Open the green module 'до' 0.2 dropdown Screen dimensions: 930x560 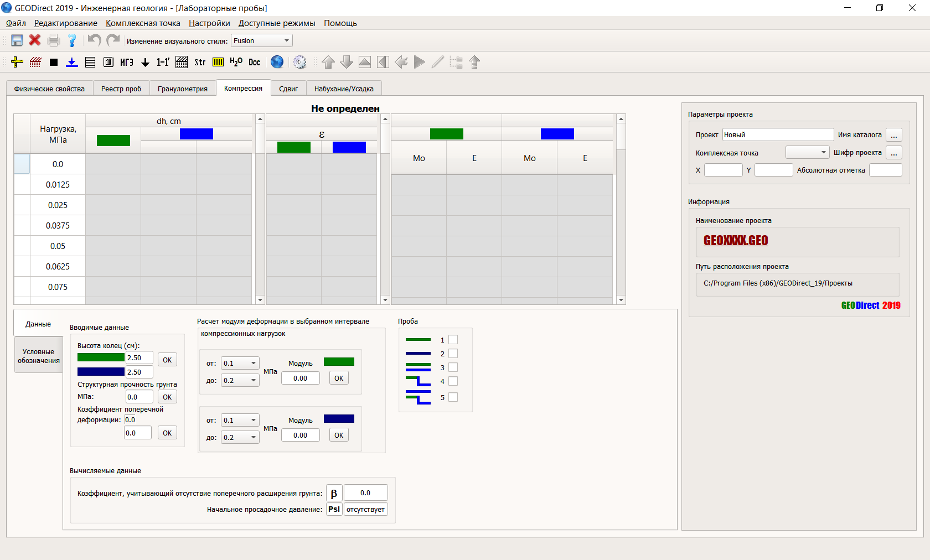(x=240, y=380)
